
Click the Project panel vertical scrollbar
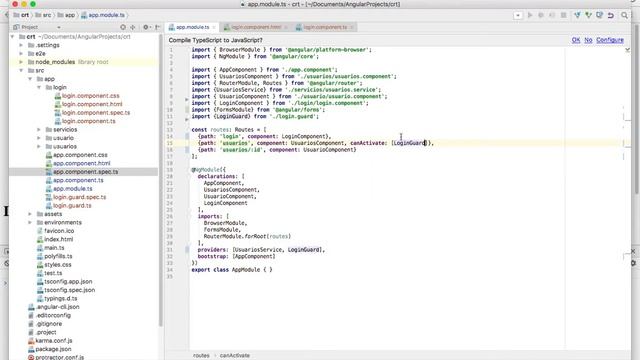tap(161, 180)
